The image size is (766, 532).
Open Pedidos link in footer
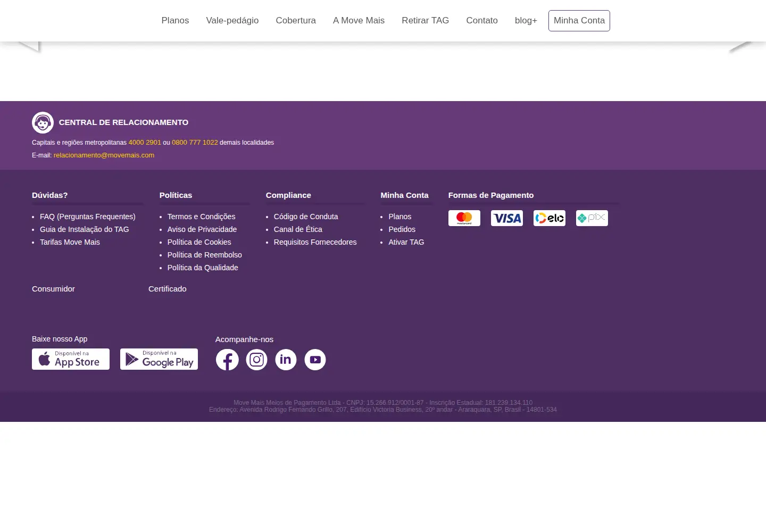[x=402, y=229]
